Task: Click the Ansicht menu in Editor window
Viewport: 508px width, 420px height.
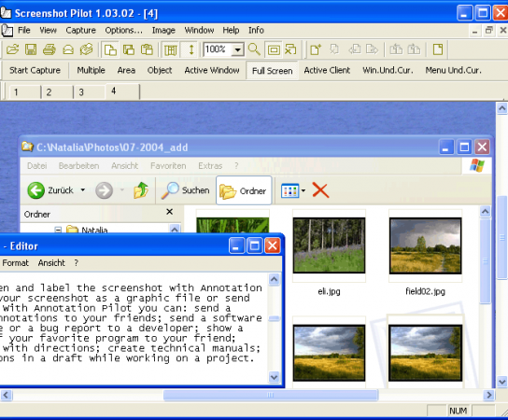Action: (51, 263)
